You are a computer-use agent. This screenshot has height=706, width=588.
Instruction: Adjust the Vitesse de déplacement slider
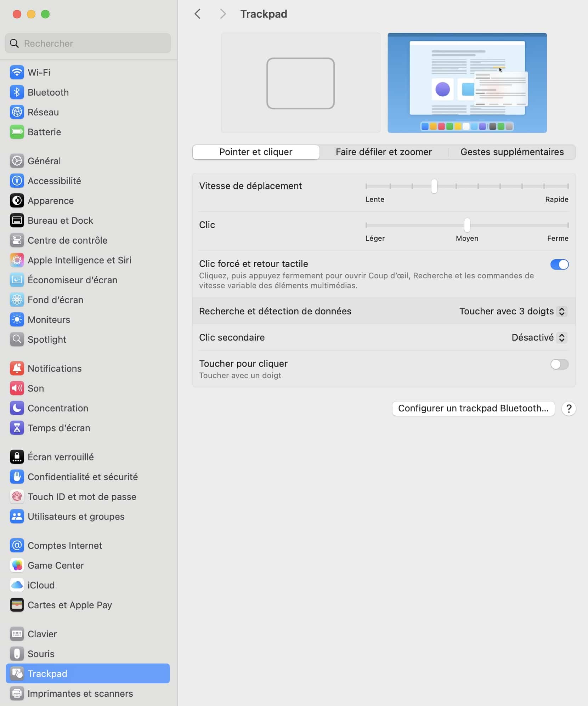[x=434, y=186]
